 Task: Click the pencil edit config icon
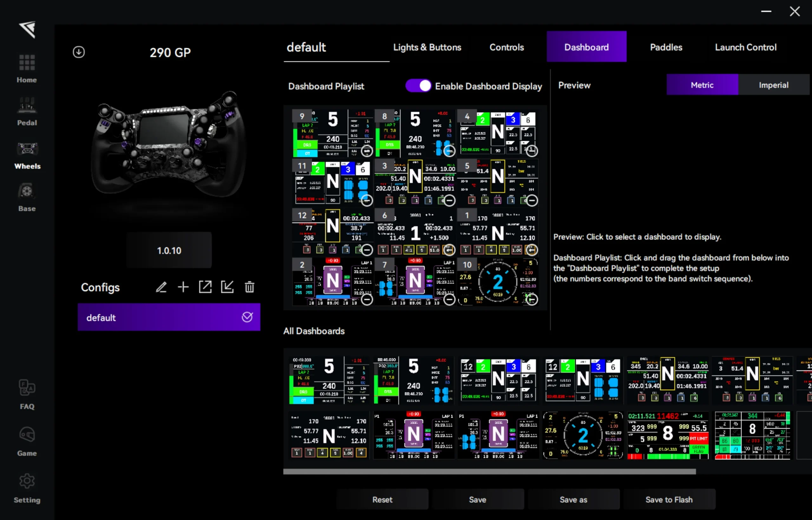tap(161, 287)
